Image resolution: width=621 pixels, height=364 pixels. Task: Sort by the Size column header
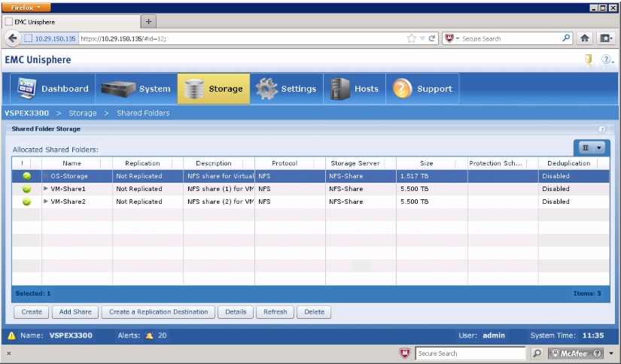(x=427, y=163)
